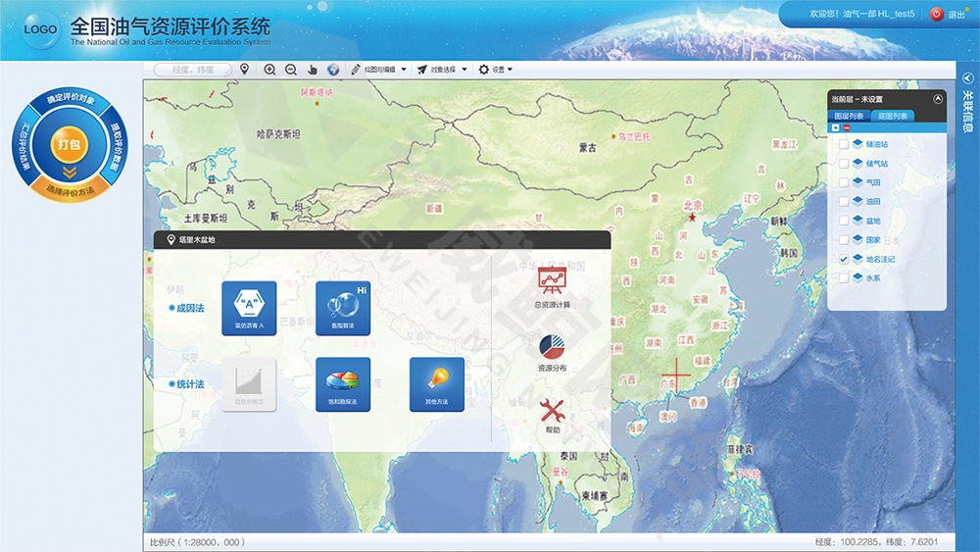Switch to the 底图列表 tab
The image size is (980, 552).
(893, 116)
